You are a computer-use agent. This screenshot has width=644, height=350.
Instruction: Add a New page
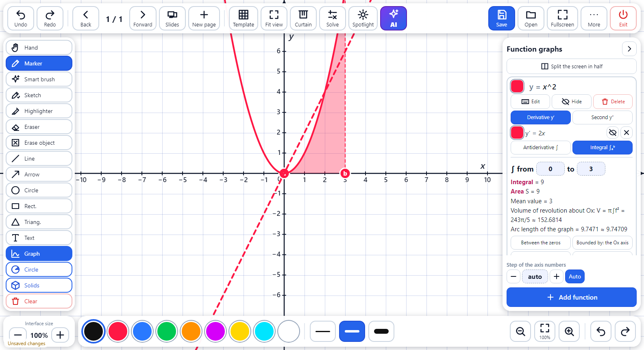[x=204, y=18]
